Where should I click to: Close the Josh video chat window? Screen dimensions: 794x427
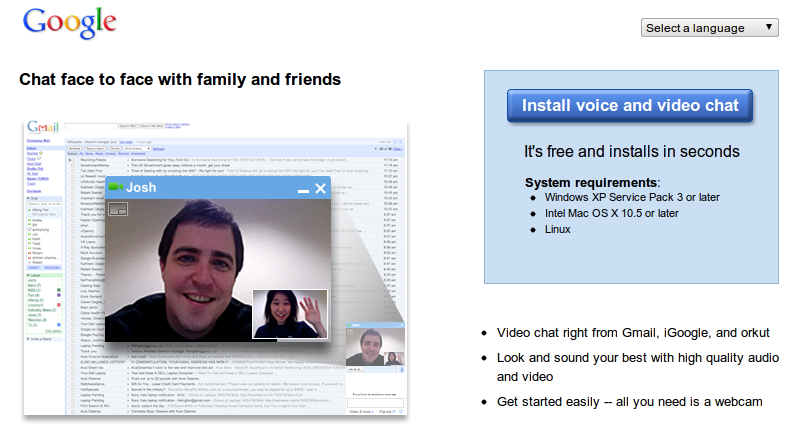321,188
